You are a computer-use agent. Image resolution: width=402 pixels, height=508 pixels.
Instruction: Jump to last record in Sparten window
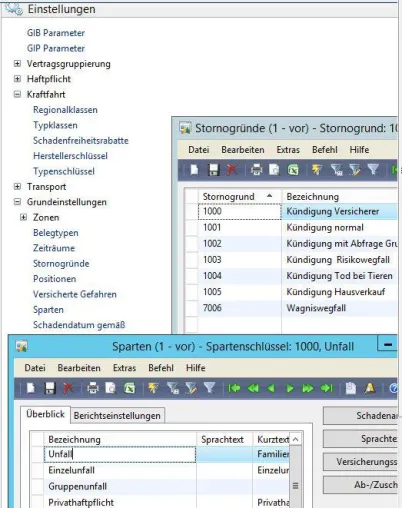click(327, 388)
